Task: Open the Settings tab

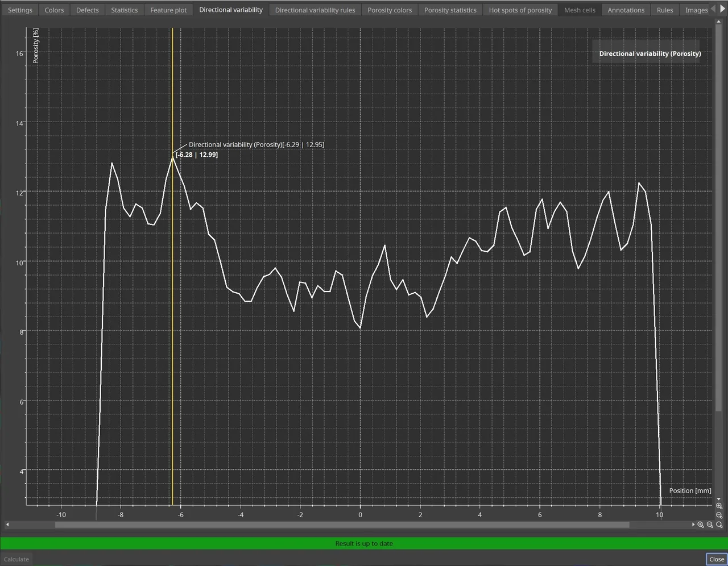Action: tap(20, 10)
